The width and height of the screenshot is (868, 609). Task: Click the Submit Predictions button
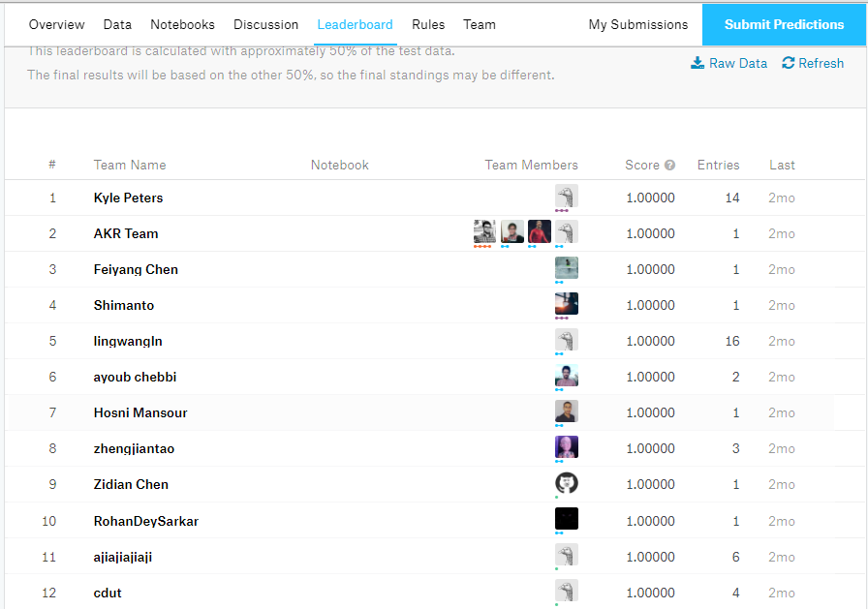click(x=784, y=25)
